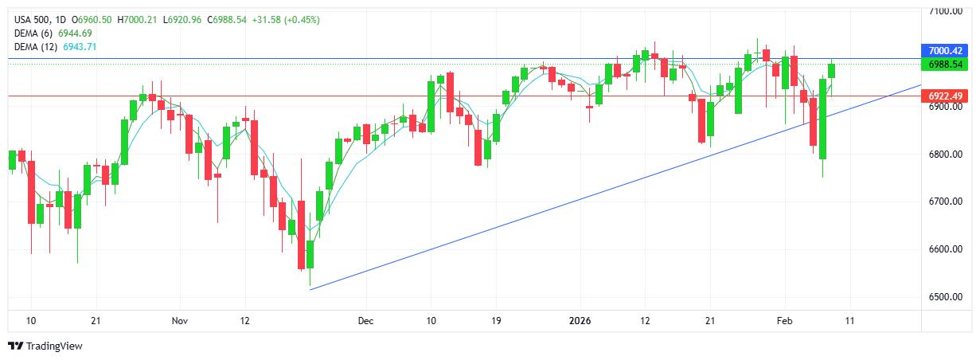Image resolution: width=980 pixels, height=360 pixels.
Task: Click the green 6988.54 current price label
Action: click(946, 64)
